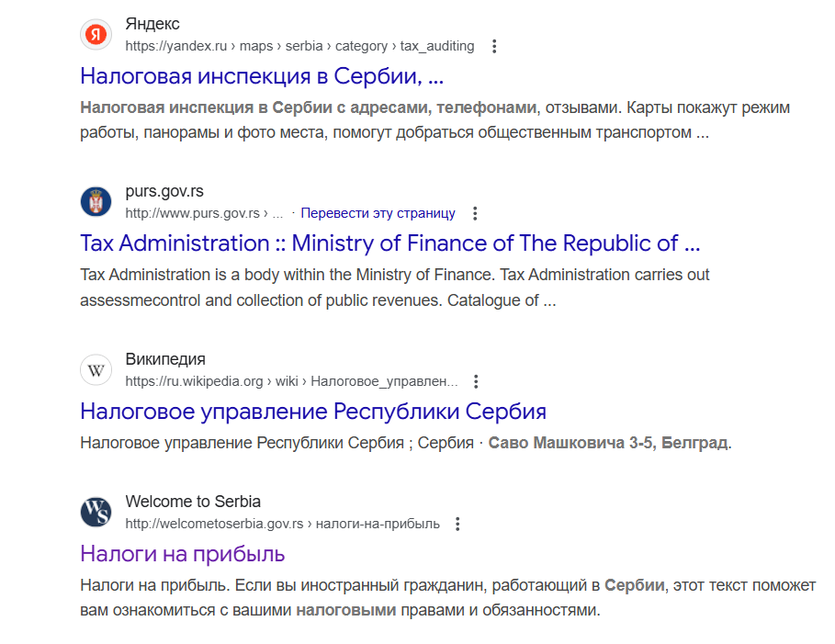
Task: Open three-dot menu for Wikipedia result
Action: 476,381
